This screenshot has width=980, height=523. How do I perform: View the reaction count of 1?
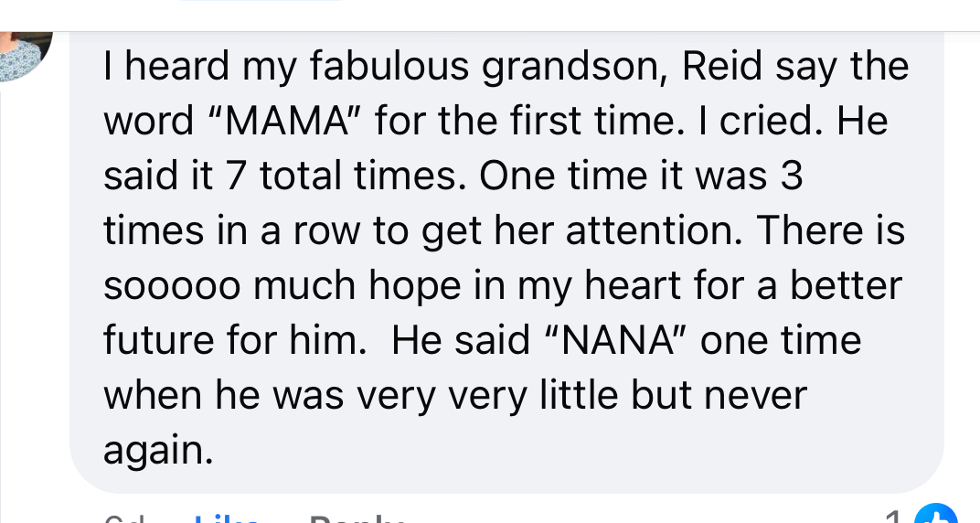(x=895, y=518)
